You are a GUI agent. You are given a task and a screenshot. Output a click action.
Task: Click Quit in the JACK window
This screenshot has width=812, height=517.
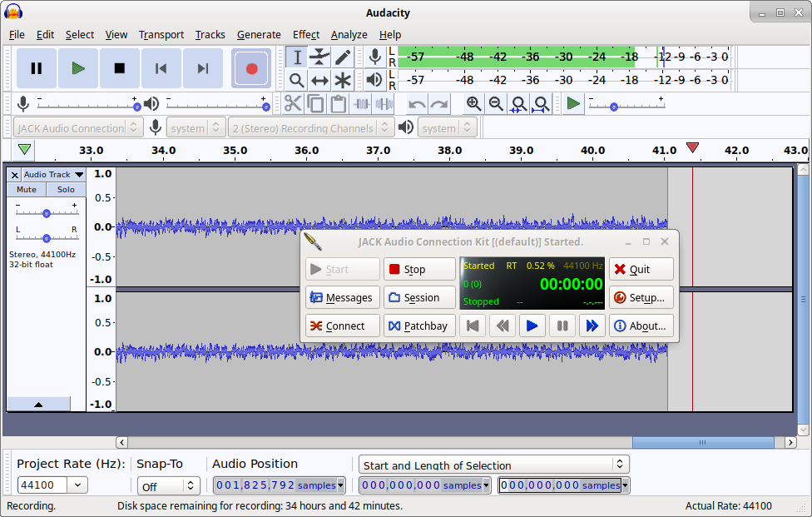(641, 269)
